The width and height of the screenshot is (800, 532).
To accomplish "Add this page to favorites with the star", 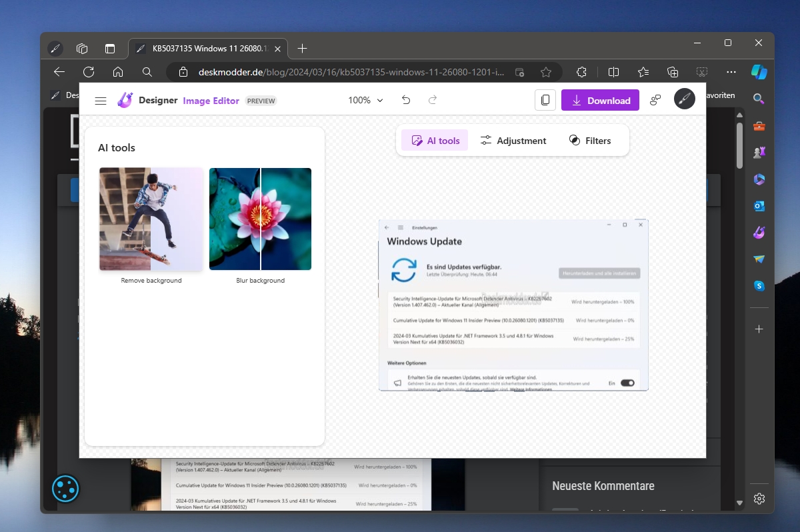I will [546, 72].
